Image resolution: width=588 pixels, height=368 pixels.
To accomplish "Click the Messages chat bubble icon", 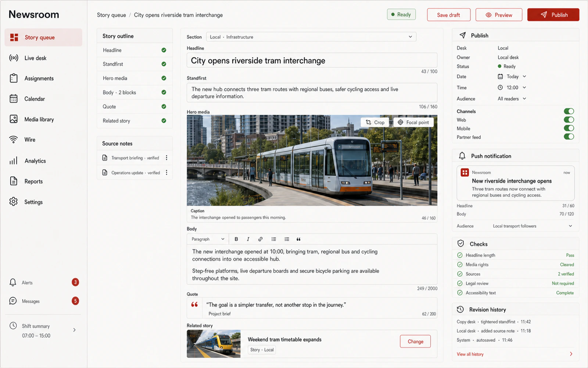I will click(13, 301).
